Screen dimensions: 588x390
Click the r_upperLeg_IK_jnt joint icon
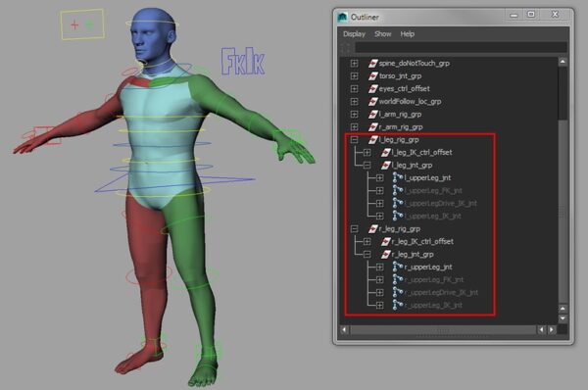click(398, 305)
